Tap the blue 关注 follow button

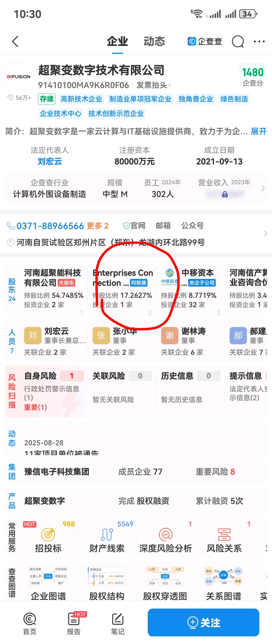(203, 622)
